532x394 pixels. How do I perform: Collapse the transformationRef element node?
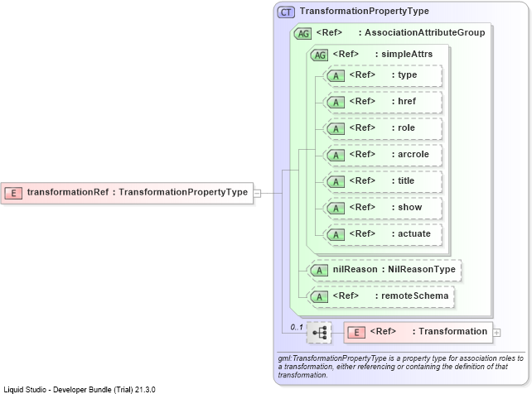[x=258, y=194]
